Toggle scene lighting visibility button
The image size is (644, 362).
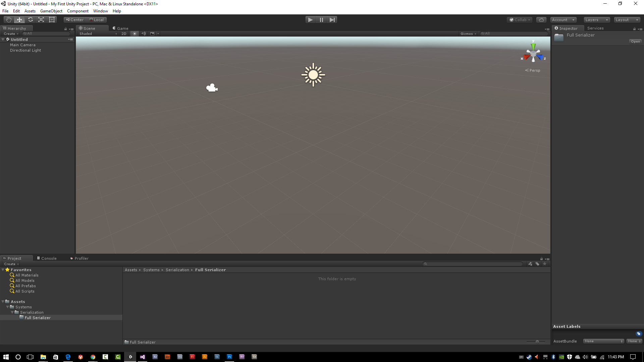coord(134,34)
